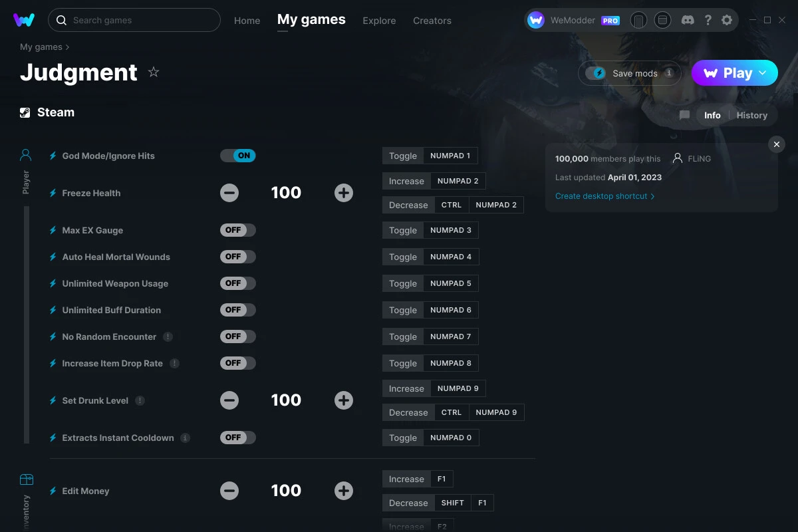Select the Player category icon
Image resolution: width=798 pixels, height=532 pixels.
point(26,155)
